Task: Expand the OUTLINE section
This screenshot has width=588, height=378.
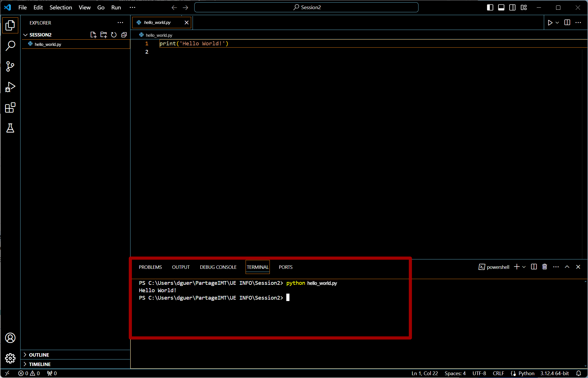Action: coord(39,355)
